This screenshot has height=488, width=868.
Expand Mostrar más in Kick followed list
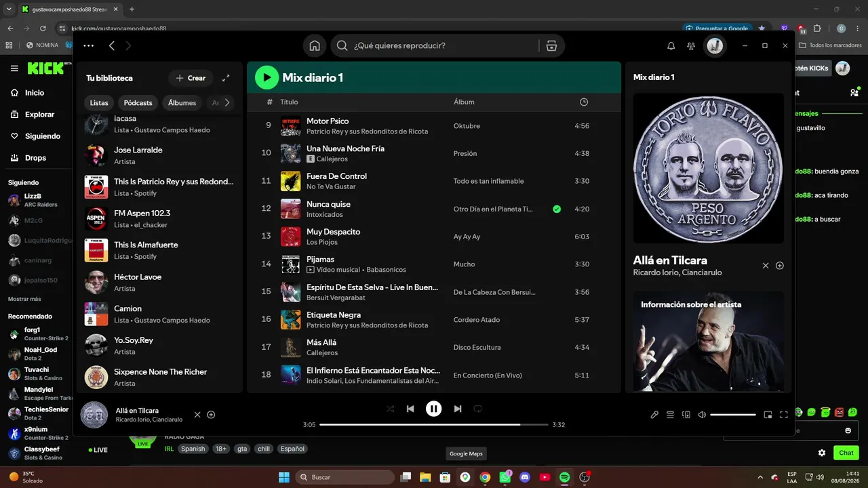[x=24, y=299]
